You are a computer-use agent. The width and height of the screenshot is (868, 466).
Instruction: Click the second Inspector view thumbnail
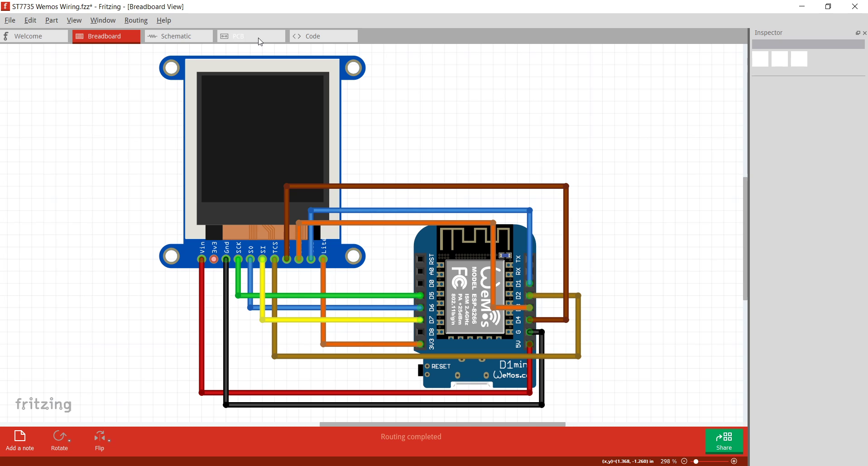point(780,59)
